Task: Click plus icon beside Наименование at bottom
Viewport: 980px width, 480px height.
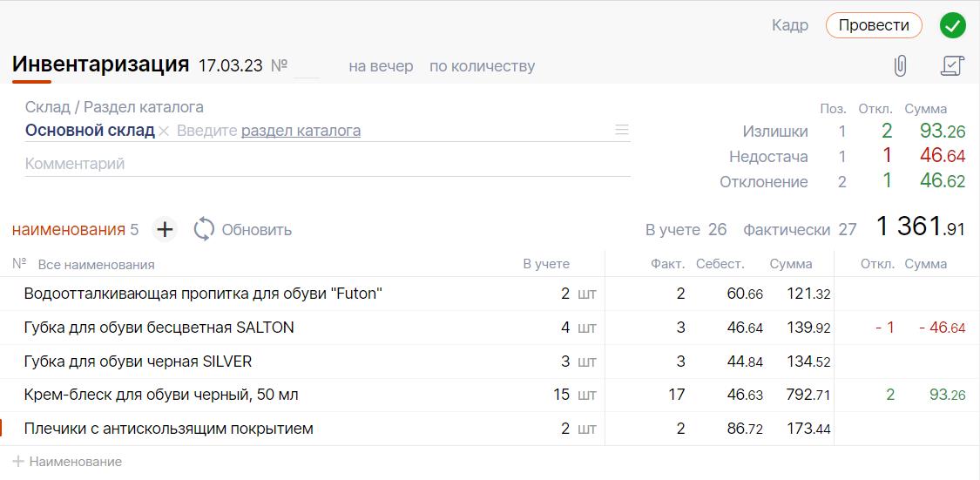Action: coord(18,462)
